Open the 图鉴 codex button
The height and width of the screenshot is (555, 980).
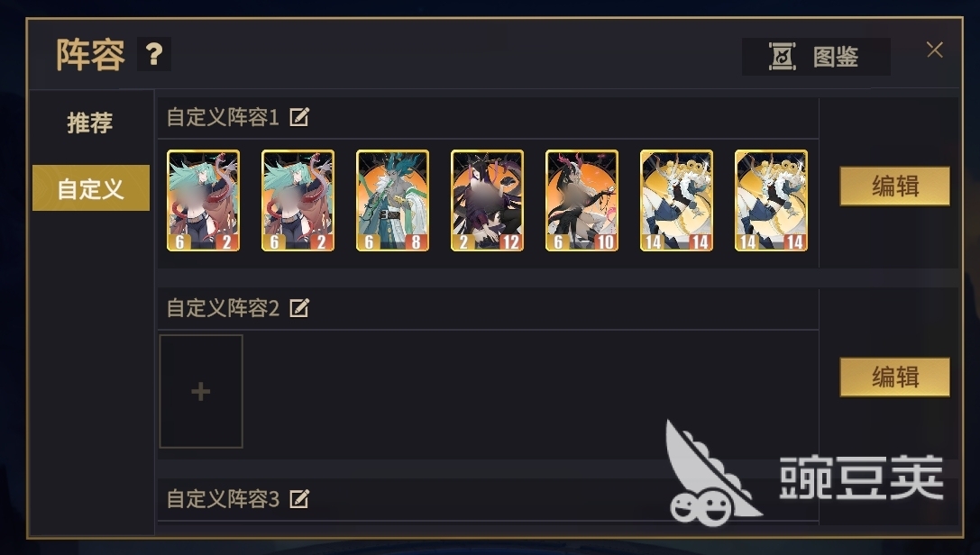tap(816, 57)
